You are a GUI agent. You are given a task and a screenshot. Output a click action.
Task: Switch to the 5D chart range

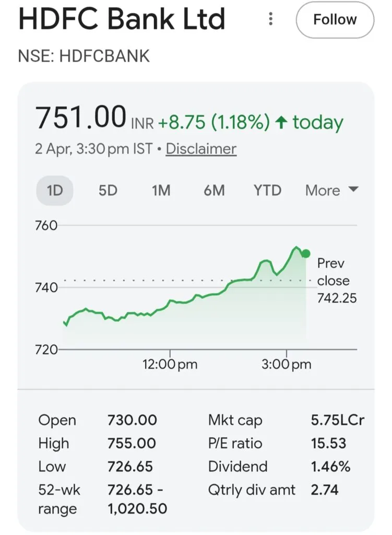[x=108, y=191]
